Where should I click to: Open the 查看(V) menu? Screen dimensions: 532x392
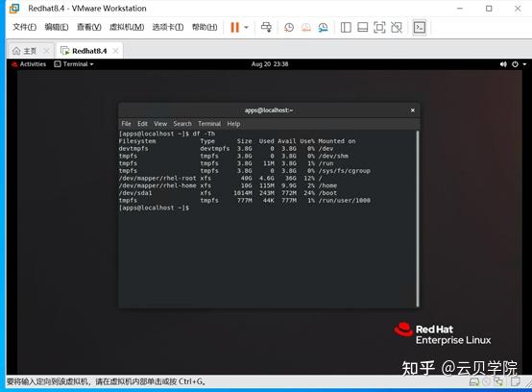pyautogui.click(x=89, y=27)
